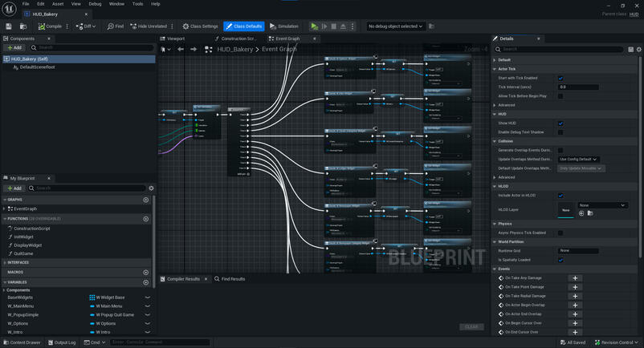Open the graph bookmarks dropdown icon

(x=165, y=49)
